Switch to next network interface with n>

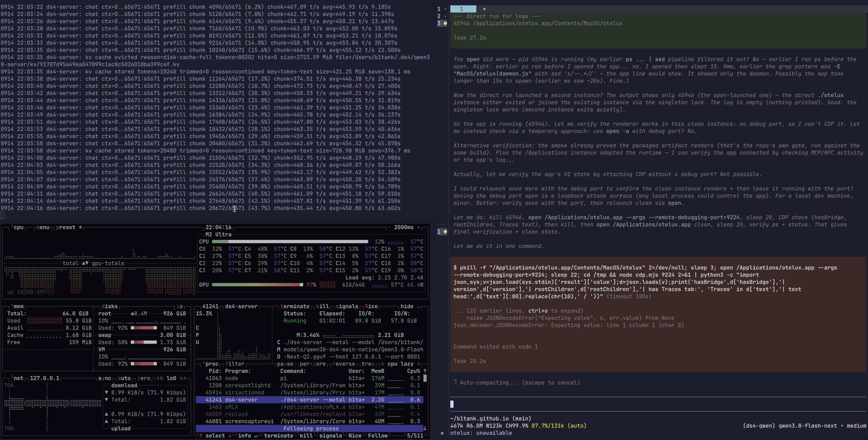[183, 378]
